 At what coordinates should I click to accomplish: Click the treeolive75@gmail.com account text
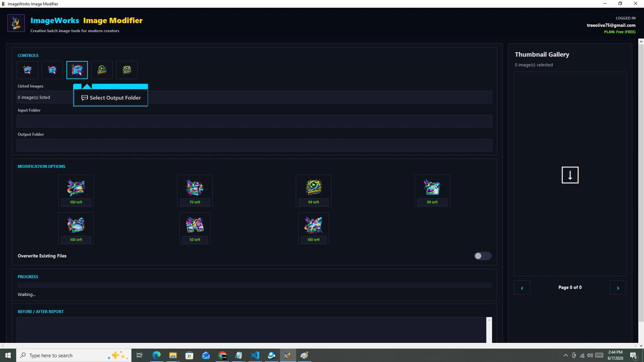point(611,25)
